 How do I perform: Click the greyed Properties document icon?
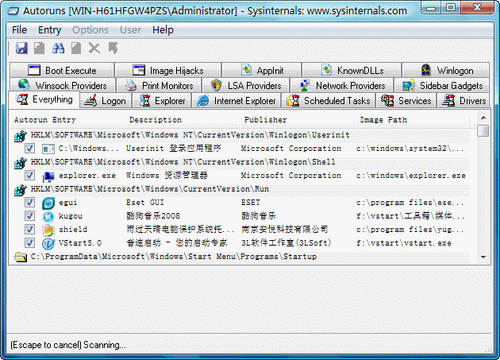click(x=76, y=48)
